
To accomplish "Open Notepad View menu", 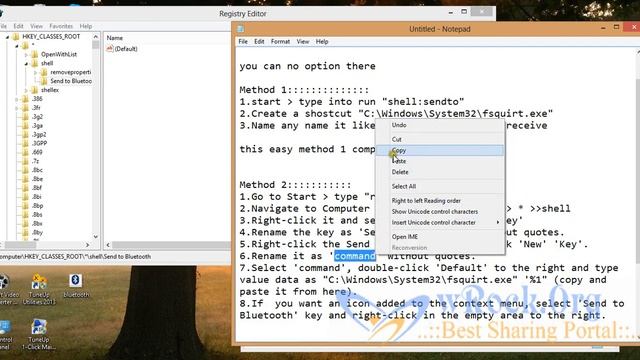I will pyautogui.click(x=302, y=42).
